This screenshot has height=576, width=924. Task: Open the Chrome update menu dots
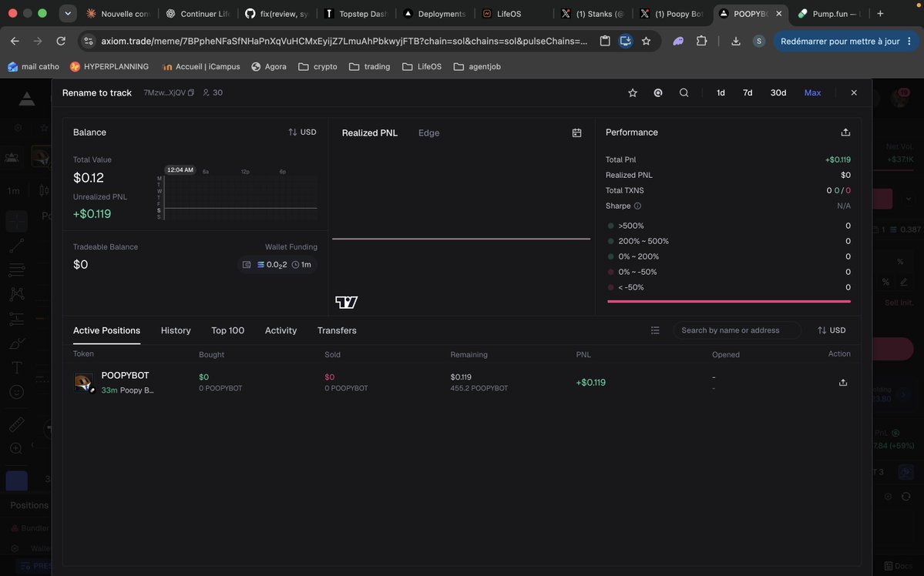click(x=909, y=42)
